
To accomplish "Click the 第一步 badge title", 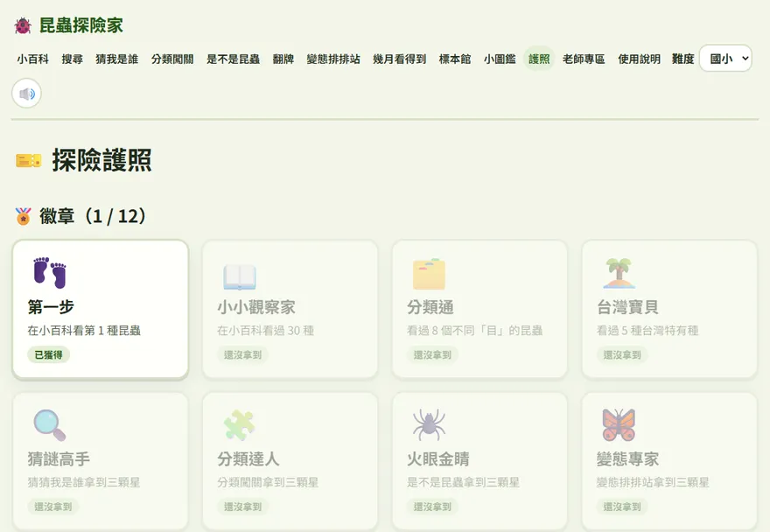I will (x=51, y=307).
